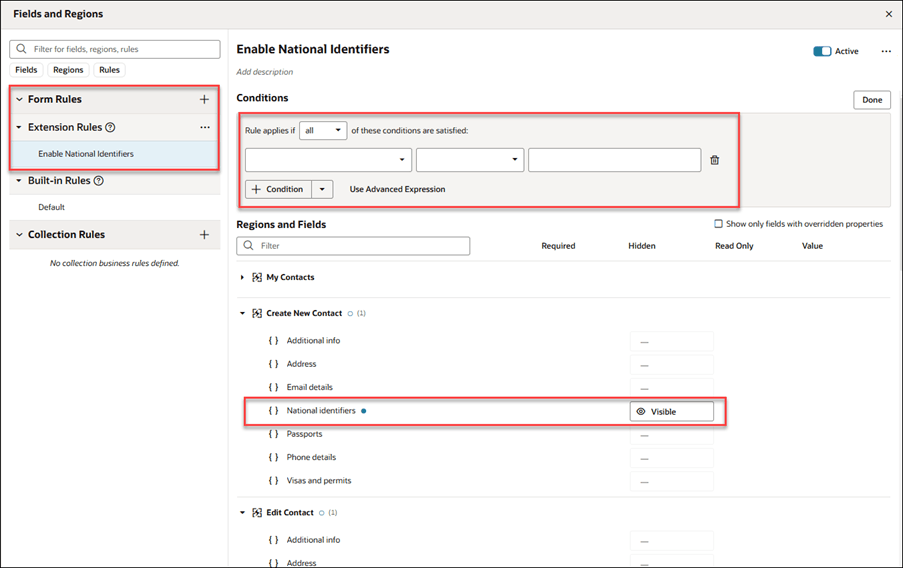
Task: Click braces icon of Additional info under Create New Contact
Action: click(x=274, y=340)
